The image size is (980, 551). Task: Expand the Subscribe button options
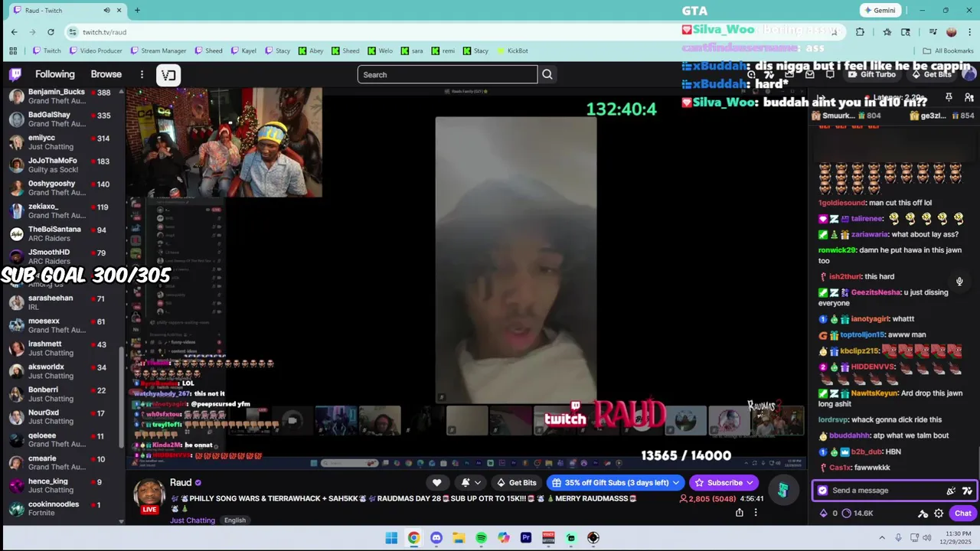750,483
